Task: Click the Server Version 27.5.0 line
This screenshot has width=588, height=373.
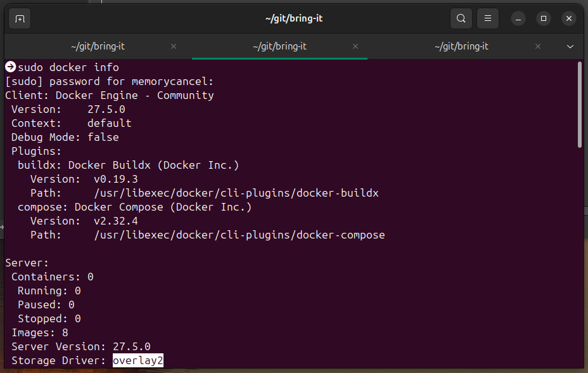Action: (x=81, y=347)
